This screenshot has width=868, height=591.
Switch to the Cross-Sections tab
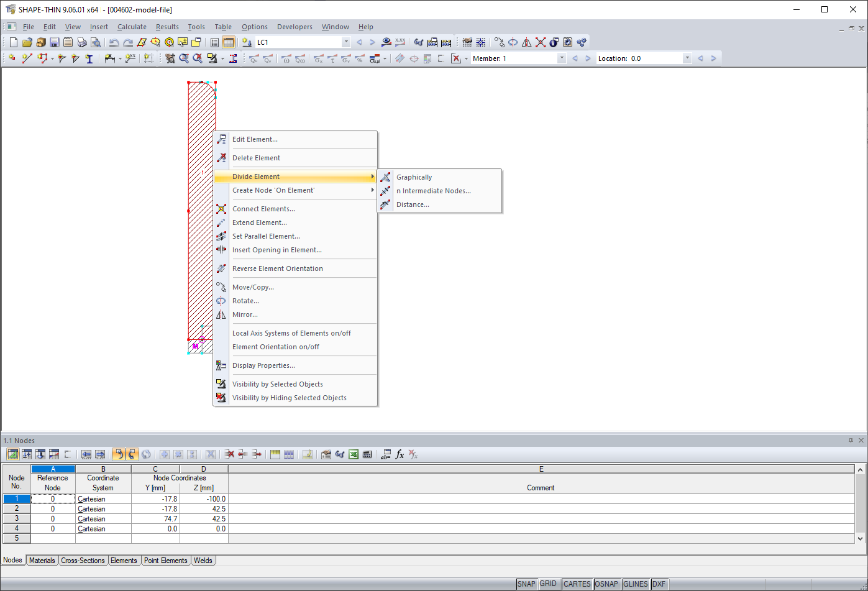83,561
